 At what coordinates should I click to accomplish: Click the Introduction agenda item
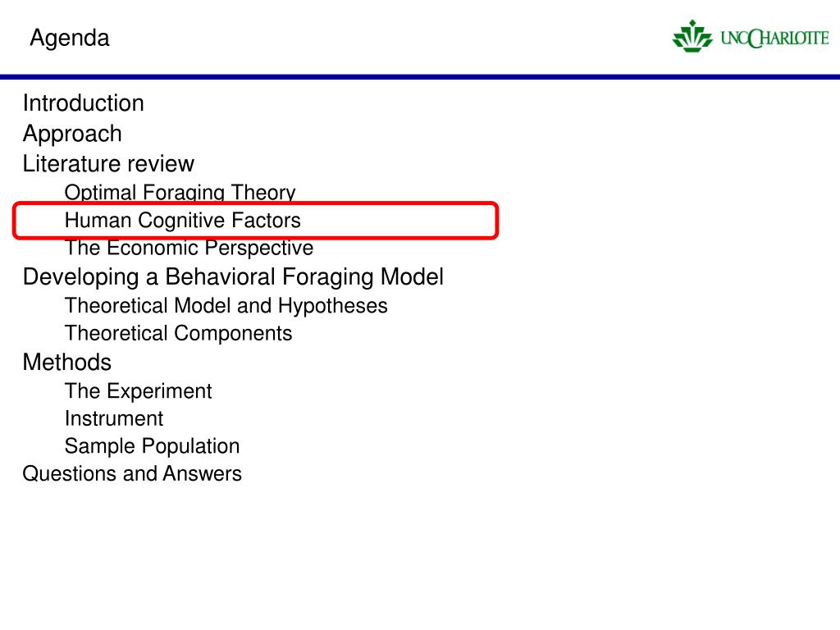[84, 103]
